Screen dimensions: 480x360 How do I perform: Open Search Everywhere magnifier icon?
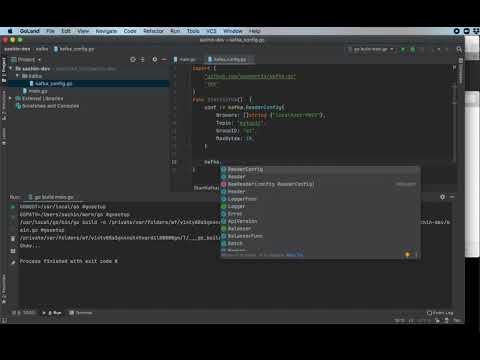pyautogui.click(x=459, y=49)
